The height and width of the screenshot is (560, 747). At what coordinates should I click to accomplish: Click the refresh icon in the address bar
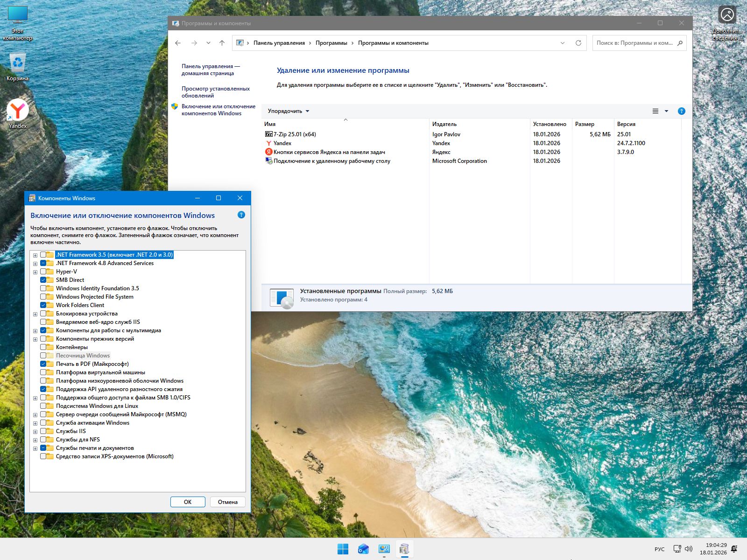click(578, 43)
